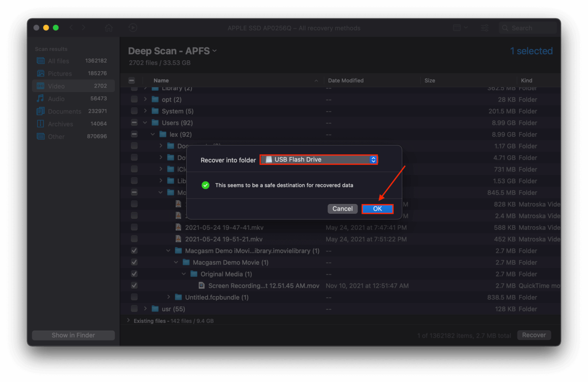Click the Documents category icon

[x=41, y=111]
